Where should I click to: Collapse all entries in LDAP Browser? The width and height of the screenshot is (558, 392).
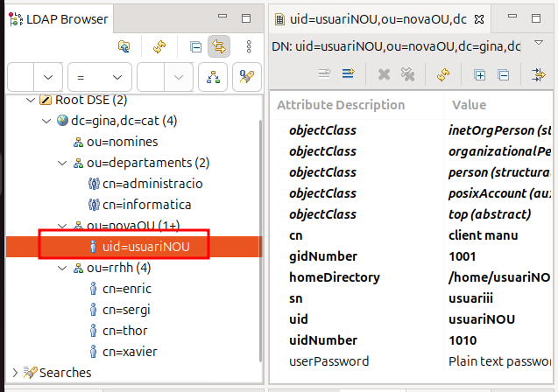[x=195, y=47]
